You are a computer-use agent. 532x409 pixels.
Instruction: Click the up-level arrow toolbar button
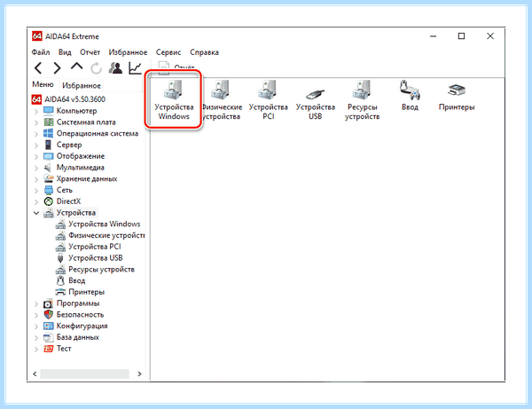[x=76, y=66]
